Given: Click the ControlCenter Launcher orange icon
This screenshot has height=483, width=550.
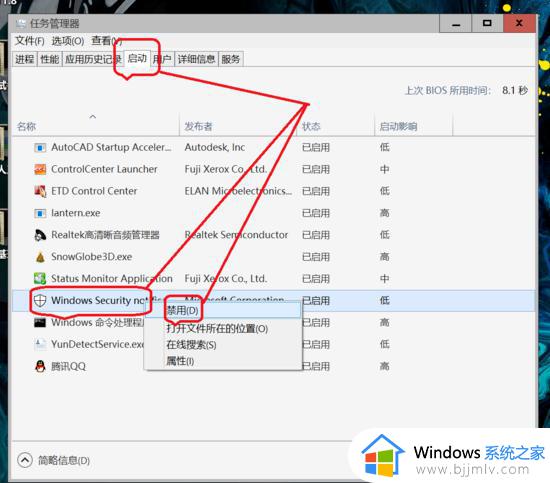Looking at the screenshot, I should click(40, 169).
